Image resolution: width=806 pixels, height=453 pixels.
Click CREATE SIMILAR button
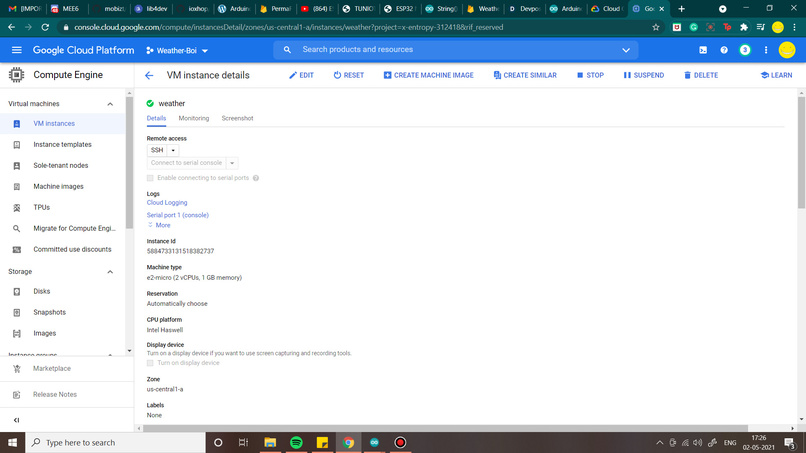(525, 75)
